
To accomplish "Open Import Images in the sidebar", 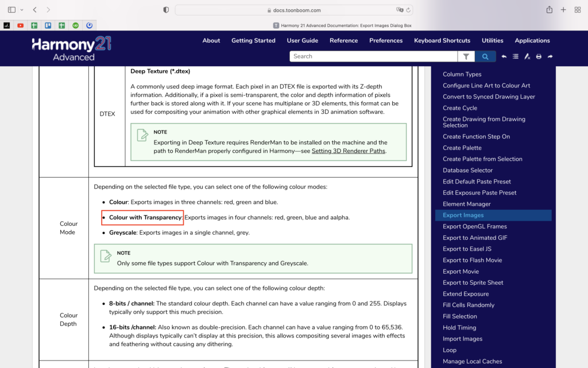I will coord(462,339).
